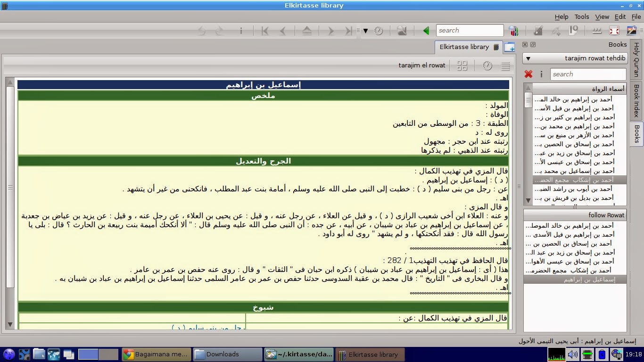644x362 pixels.
Task: Click the picture-with-wand toolbar icon
Action: [632, 31]
